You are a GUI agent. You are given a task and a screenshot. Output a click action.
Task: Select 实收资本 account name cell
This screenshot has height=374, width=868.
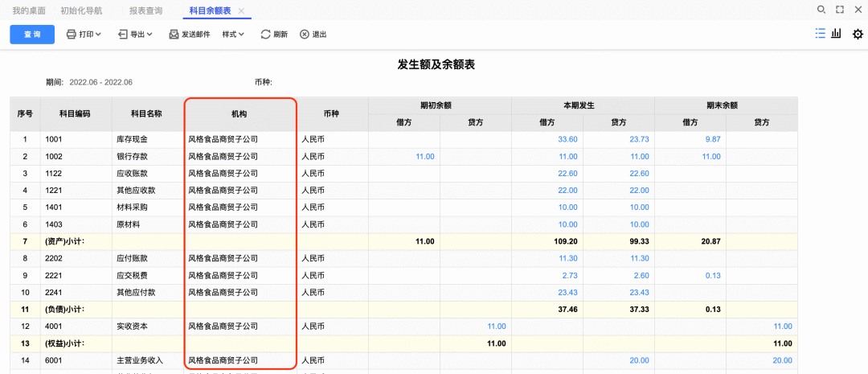[x=148, y=327]
